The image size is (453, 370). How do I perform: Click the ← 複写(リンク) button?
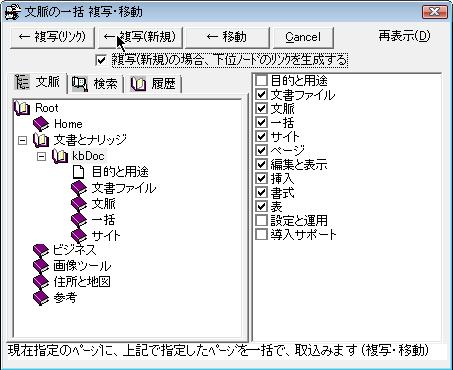tap(52, 37)
